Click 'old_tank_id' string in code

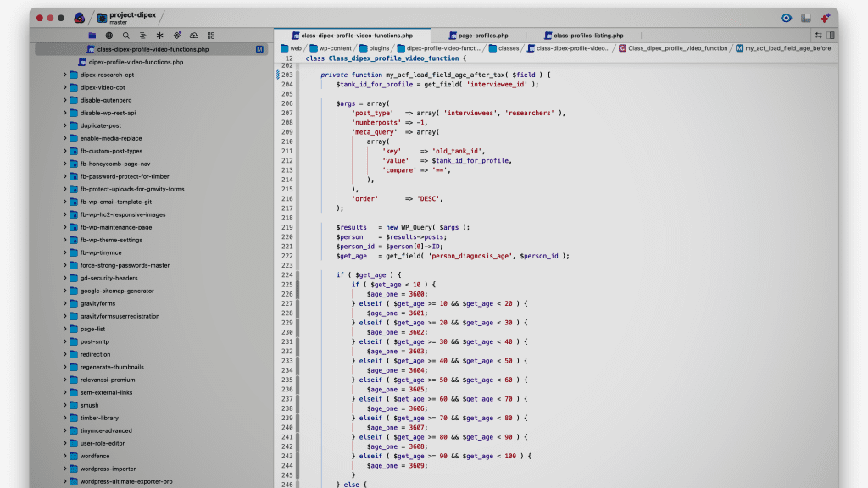[459, 151]
